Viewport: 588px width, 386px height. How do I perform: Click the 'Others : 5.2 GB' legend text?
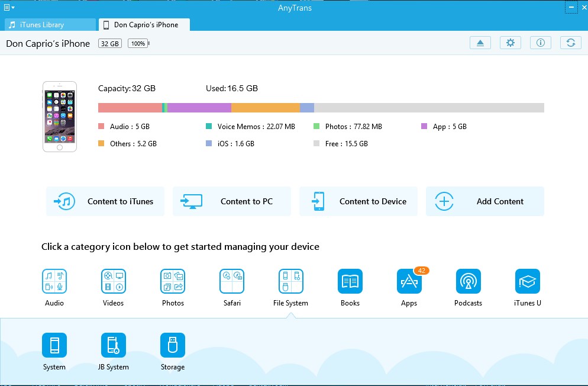pos(133,144)
